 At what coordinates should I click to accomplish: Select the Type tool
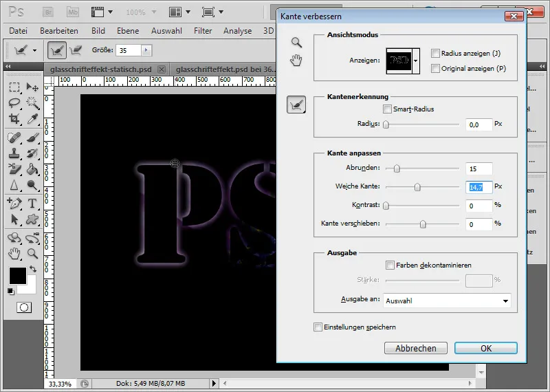[x=32, y=203]
